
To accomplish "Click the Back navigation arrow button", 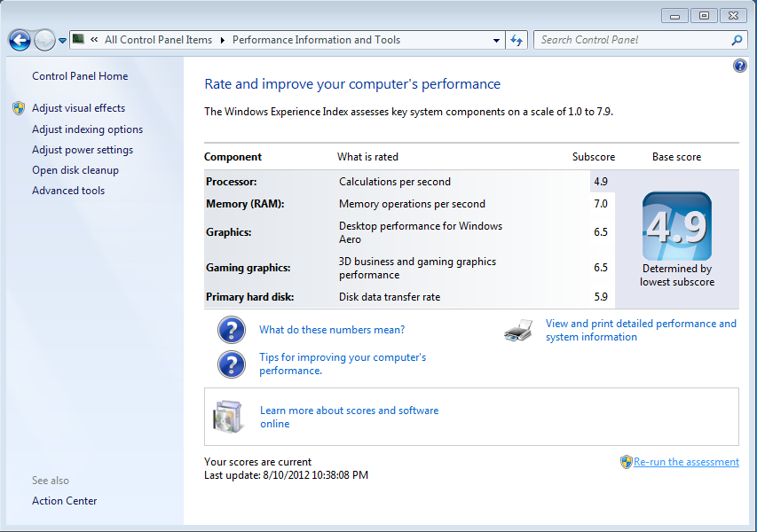I will pyautogui.click(x=20, y=40).
